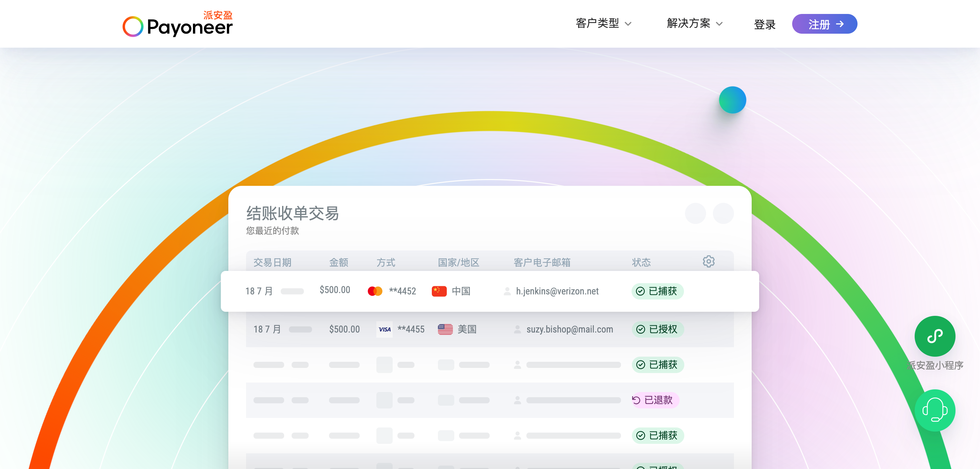Click the China flag icon in the table

(x=439, y=291)
